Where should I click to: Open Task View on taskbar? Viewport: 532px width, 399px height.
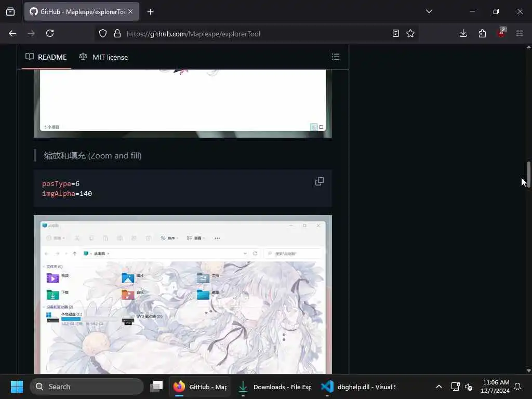[156, 387]
